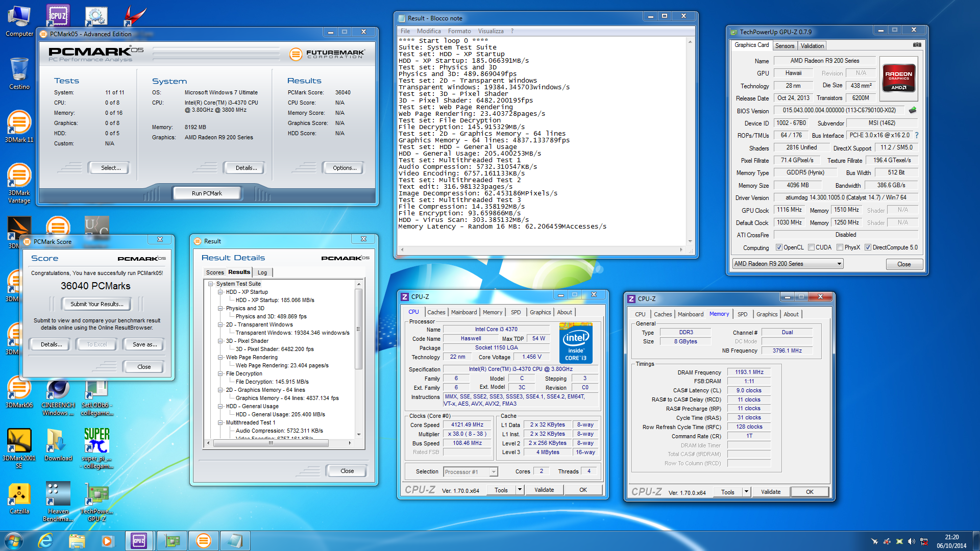Open the Mainboard tab in CPU-Z CPU window
980x551 pixels.
click(464, 312)
